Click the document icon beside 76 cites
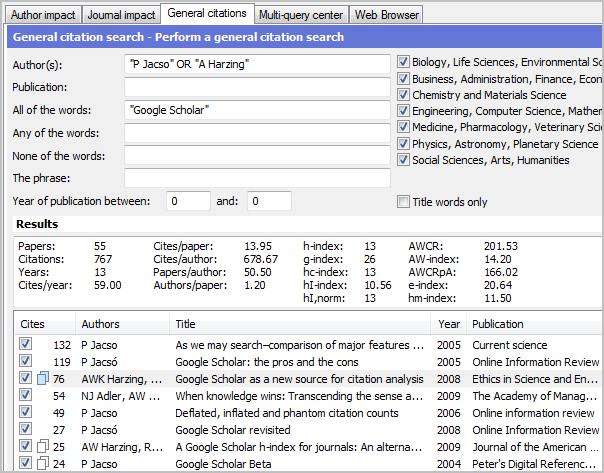This screenshot has height=473, width=604. 43,378
